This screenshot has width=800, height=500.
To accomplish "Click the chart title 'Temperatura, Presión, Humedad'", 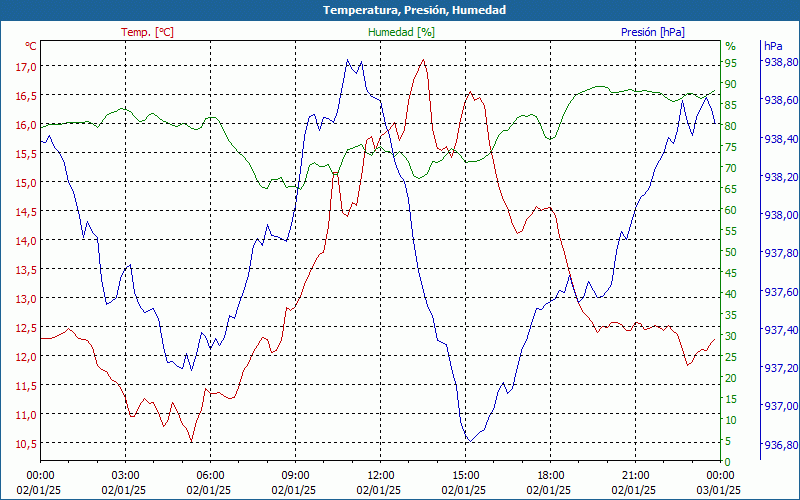I will (414, 10).
